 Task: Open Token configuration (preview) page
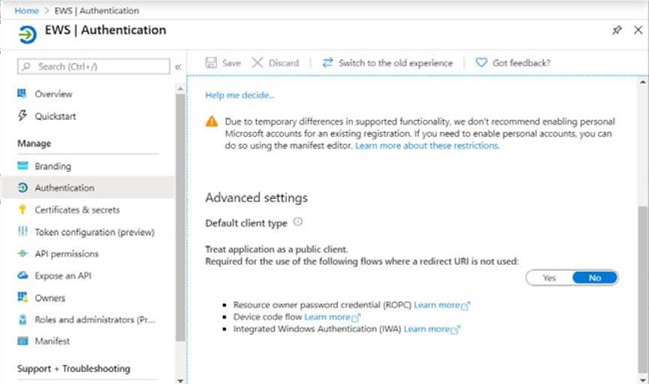click(86, 232)
